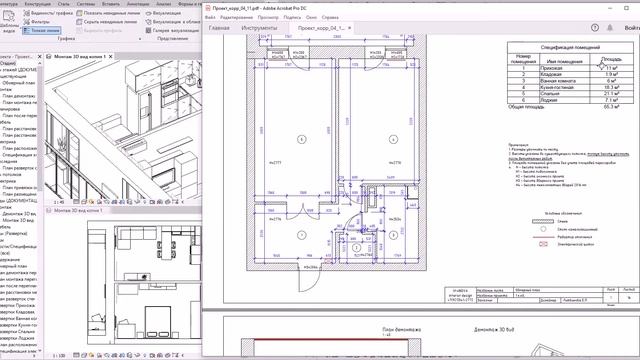Close the Монтаж 3D вид копия 1 view tab

coord(111,56)
